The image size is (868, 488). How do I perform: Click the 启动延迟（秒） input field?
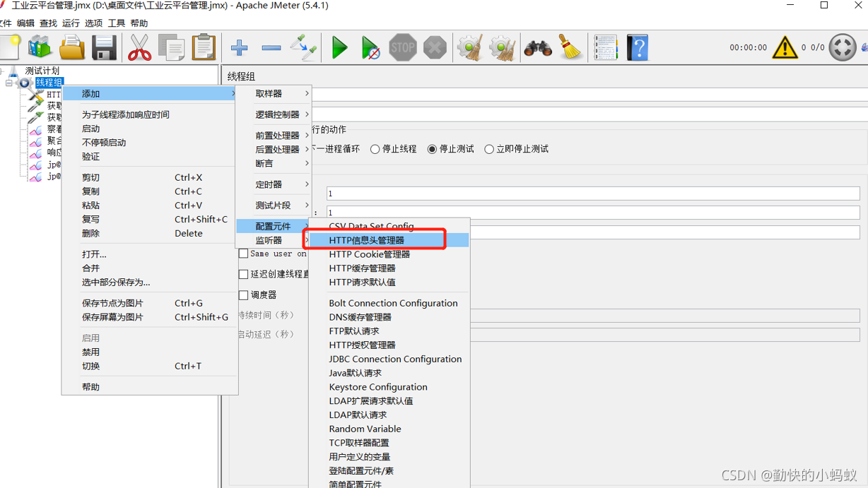[x=664, y=335]
